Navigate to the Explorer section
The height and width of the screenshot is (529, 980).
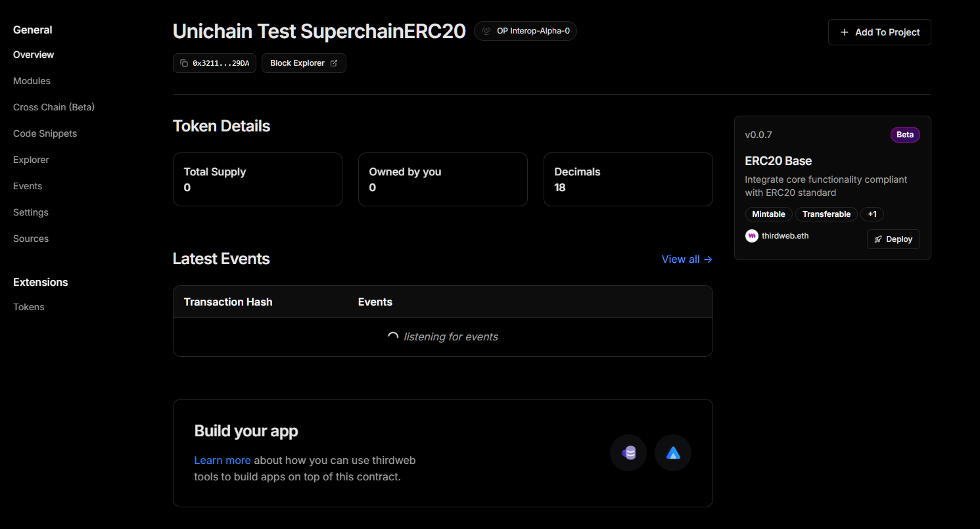pos(31,160)
